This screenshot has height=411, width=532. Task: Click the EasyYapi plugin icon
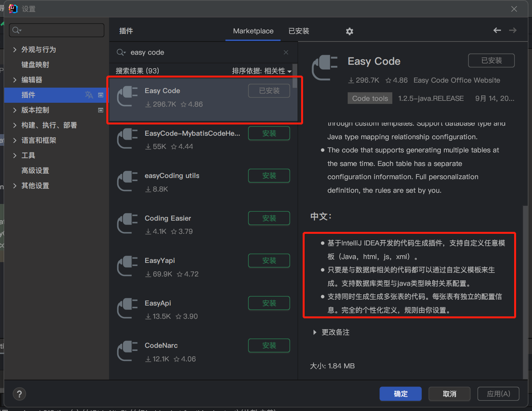coord(127,266)
